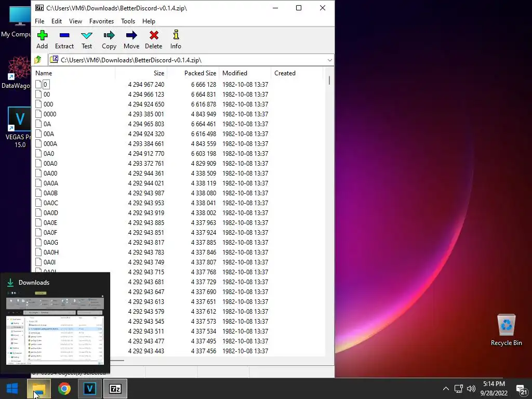Open the File menu
The width and height of the screenshot is (532, 399).
39,21
